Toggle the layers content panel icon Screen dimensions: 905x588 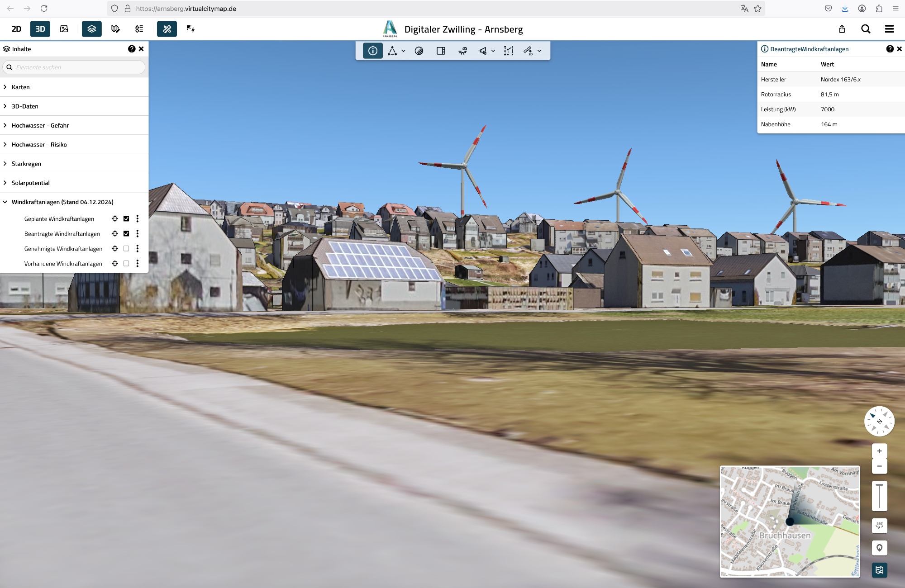click(x=91, y=29)
